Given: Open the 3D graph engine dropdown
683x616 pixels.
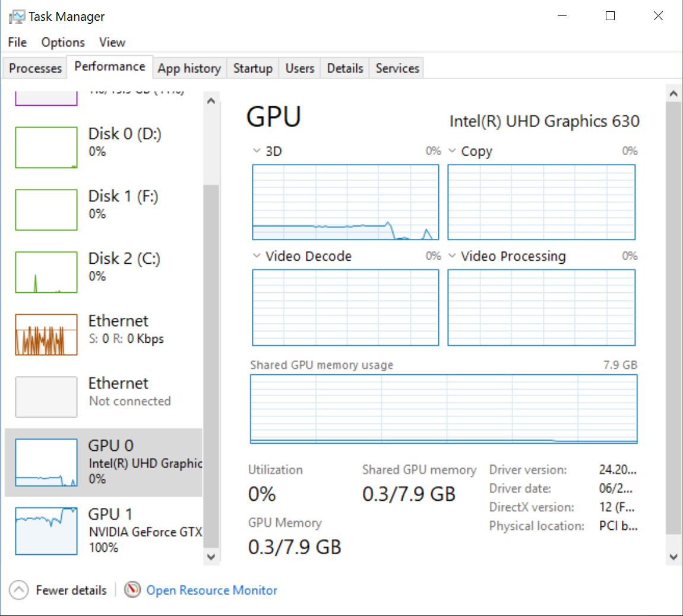Looking at the screenshot, I should (x=257, y=151).
